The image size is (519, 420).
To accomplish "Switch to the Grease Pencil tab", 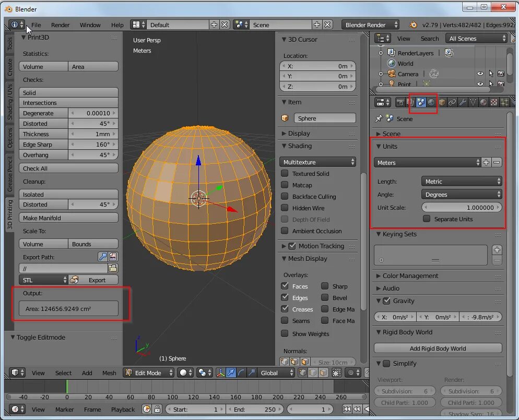I will tap(9, 174).
